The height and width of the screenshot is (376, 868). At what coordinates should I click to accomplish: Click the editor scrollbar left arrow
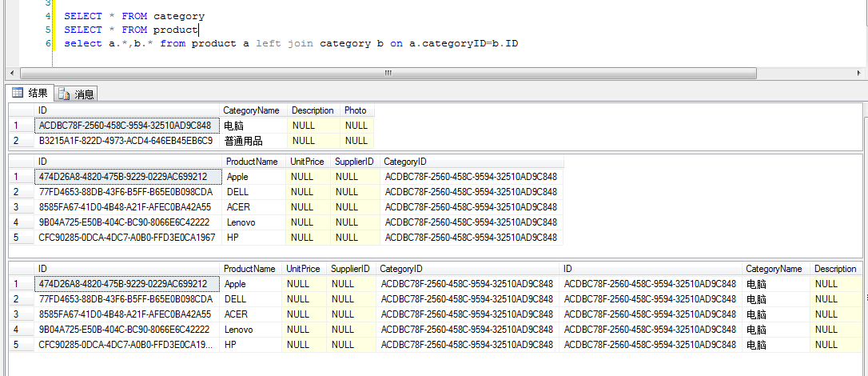(x=12, y=73)
